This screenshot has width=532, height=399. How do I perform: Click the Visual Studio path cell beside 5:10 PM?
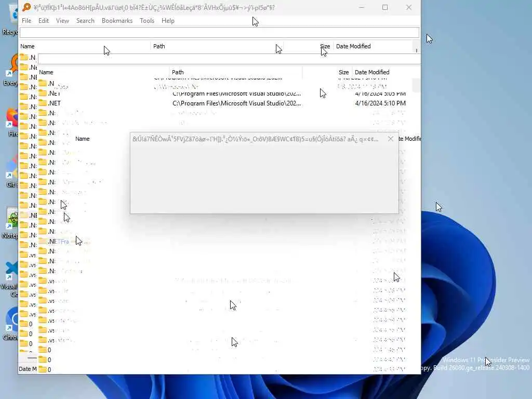point(236,103)
